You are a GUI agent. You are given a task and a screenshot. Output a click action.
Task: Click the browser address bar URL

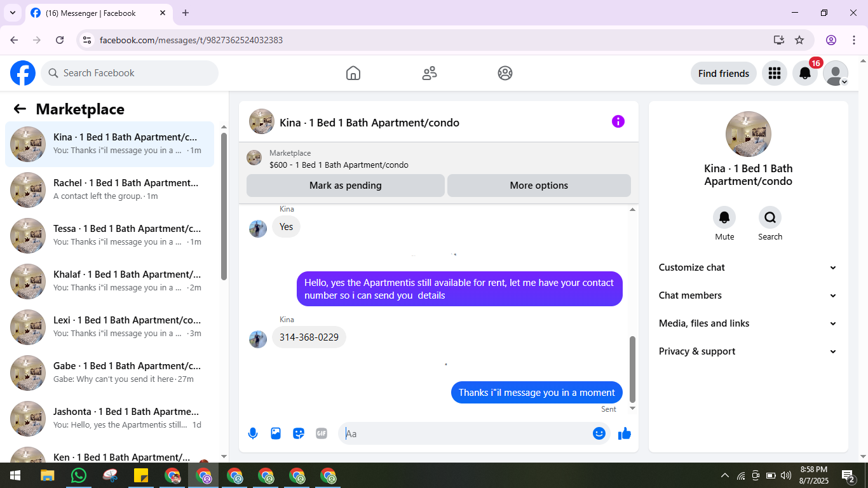click(191, 40)
